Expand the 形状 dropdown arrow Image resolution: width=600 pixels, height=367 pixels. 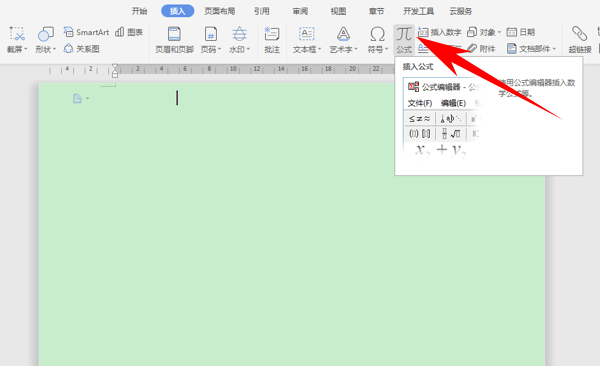pos(54,49)
